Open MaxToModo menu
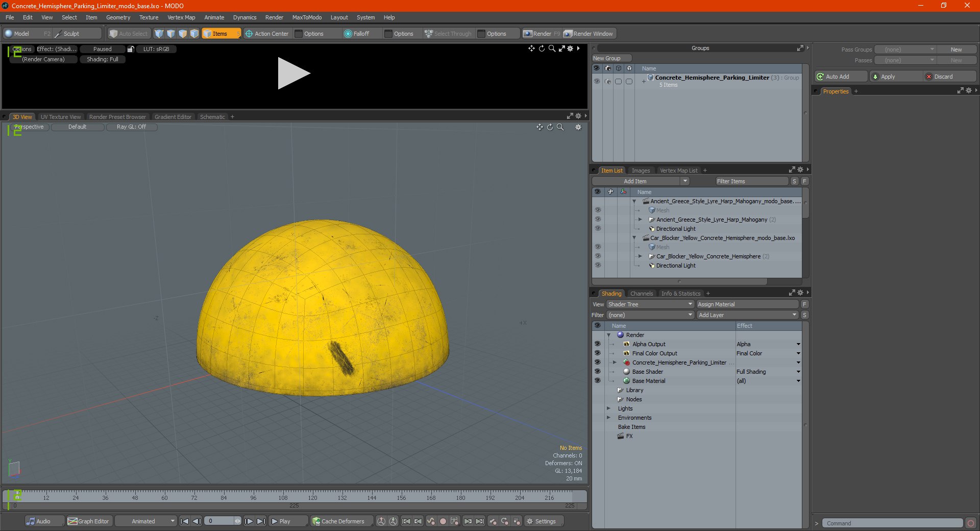This screenshot has height=531, width=980. [x=307, y=17]
